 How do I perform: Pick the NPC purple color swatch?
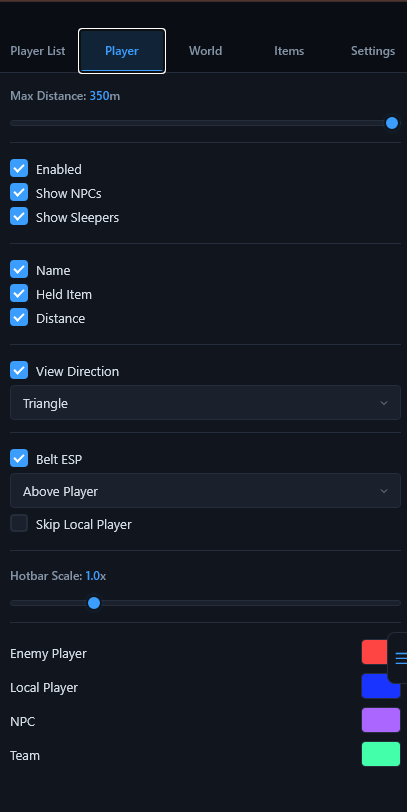pyautogui.click(x=381, y=720)
